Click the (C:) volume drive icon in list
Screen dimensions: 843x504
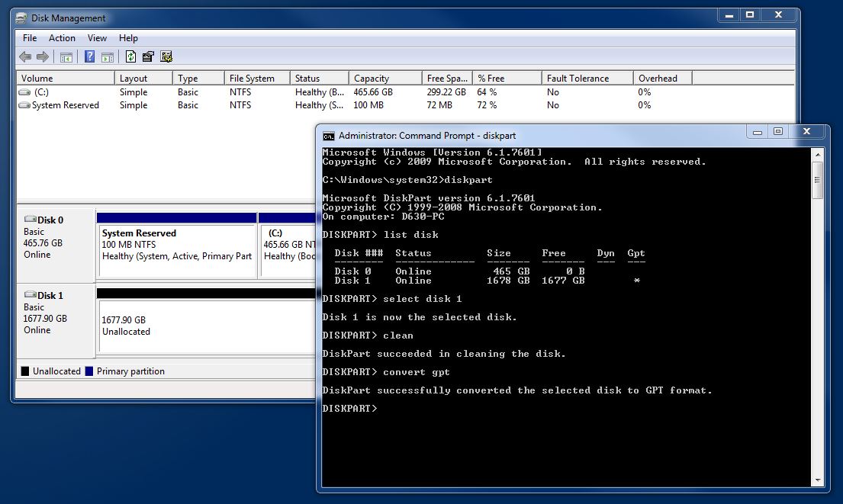click(x=24, y=92)
